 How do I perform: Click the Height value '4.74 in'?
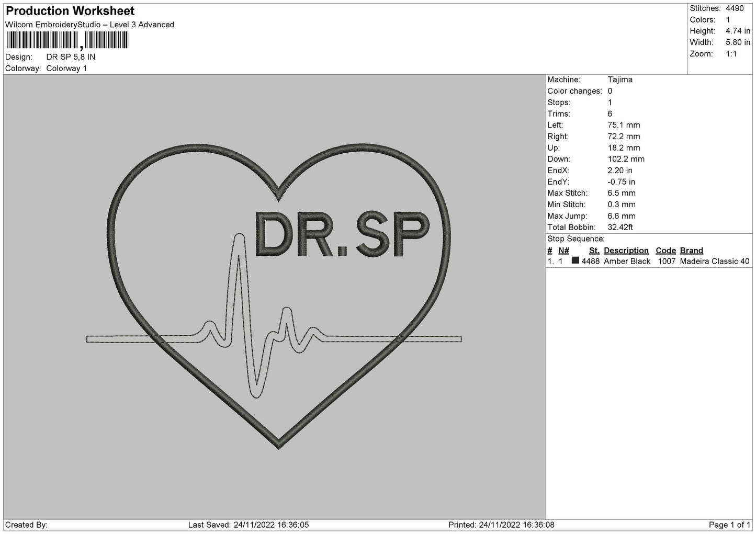tap(738, 31)
